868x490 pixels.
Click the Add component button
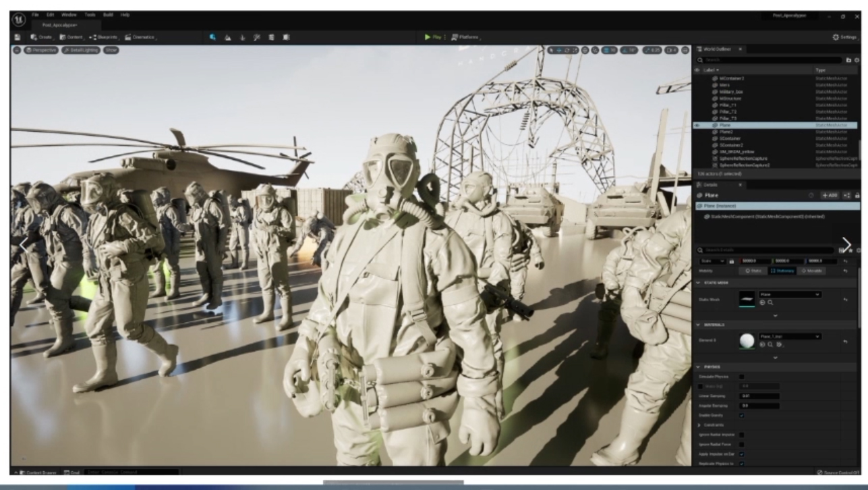pos(831,195)
